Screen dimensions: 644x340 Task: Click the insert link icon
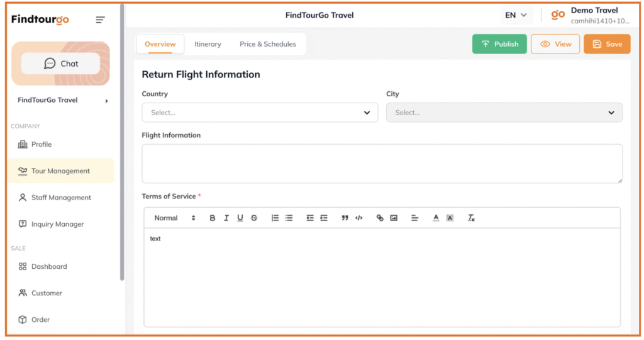380,218
